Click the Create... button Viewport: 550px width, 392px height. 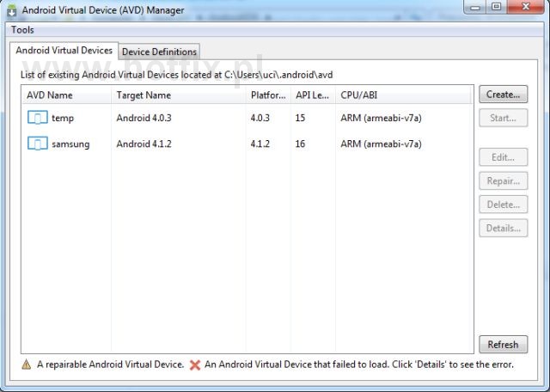tap(504, 95)
